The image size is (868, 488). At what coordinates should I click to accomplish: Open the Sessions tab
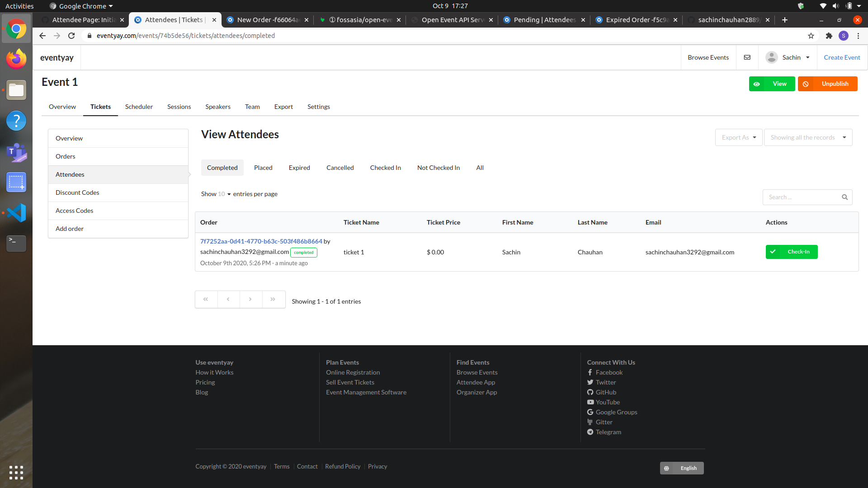[x=179, y=107]
